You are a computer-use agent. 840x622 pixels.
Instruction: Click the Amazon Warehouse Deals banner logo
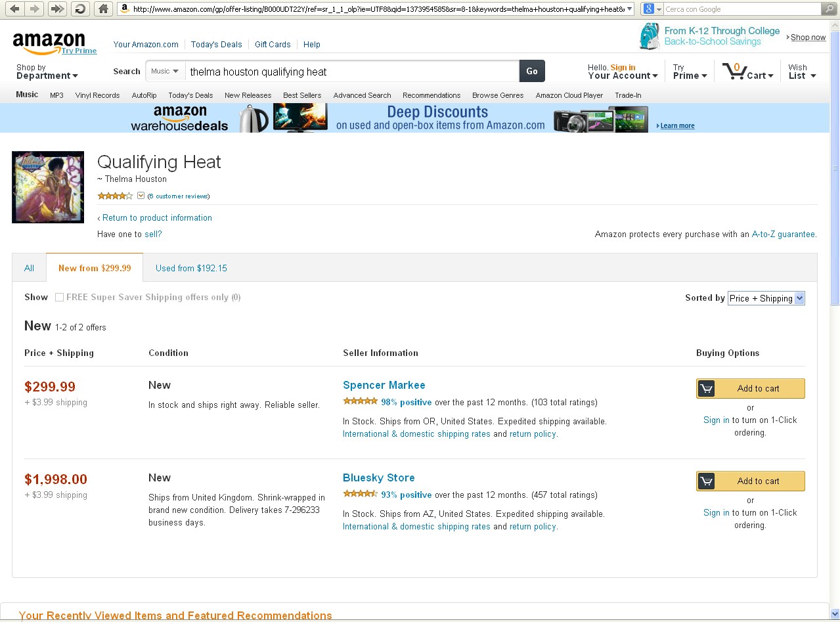(x=179, y=118)
